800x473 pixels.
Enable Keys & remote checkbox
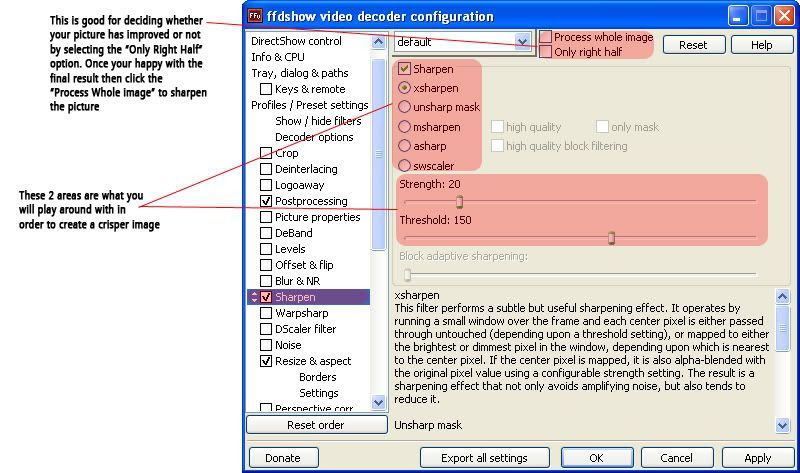266,89
